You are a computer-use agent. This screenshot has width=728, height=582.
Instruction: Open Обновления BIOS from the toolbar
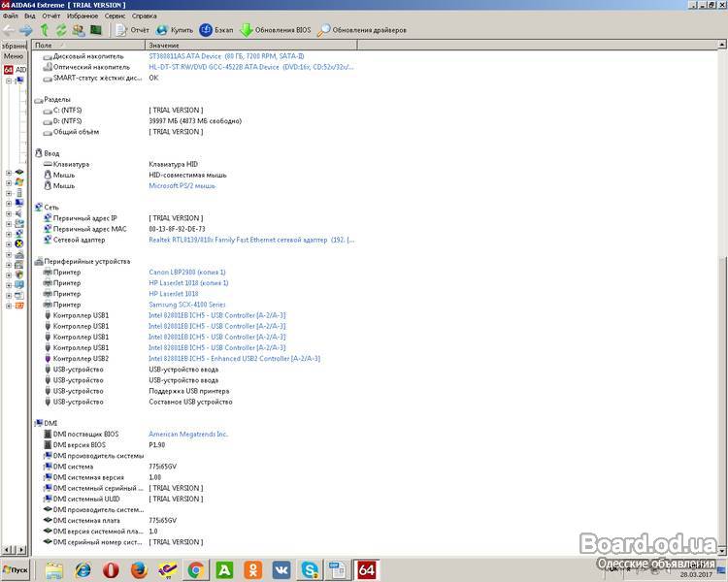click(275, 30)
